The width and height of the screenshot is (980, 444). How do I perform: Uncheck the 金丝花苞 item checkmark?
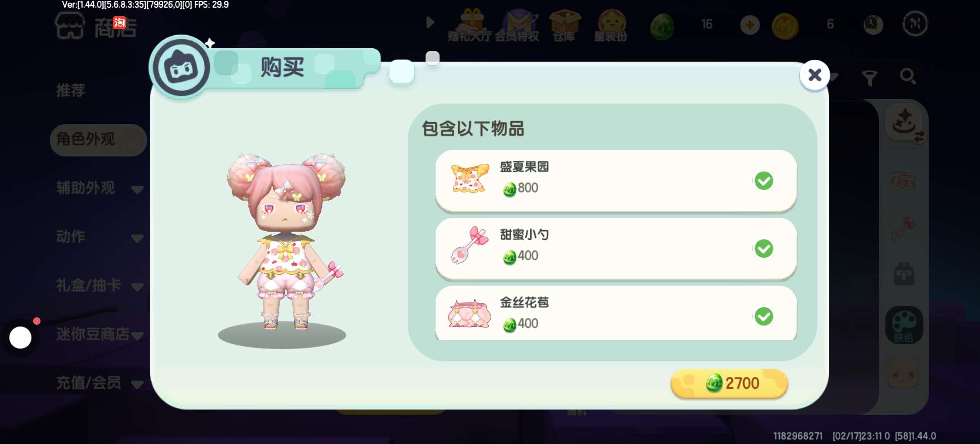pos(764,316)
